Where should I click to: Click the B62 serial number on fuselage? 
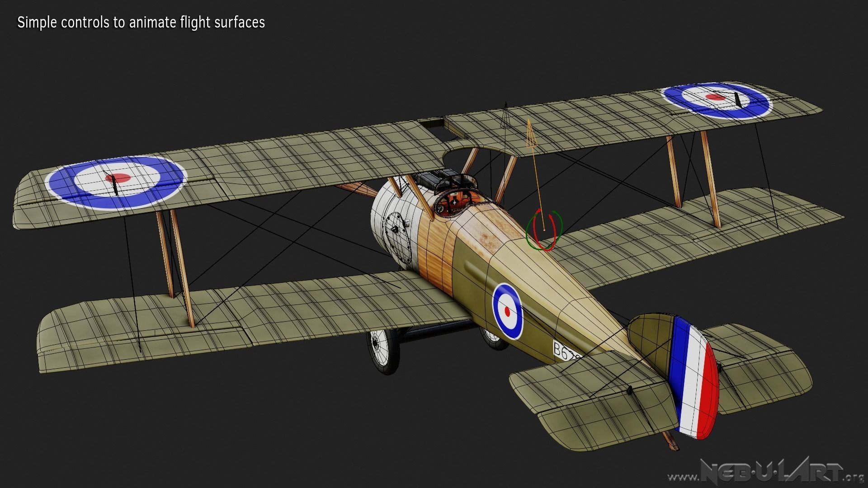pyautogui.click(x=566, y=352)
